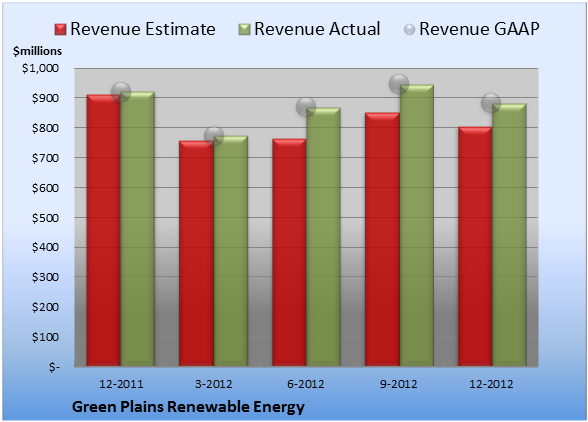Click the GAAP marker above 12-2012
This screenshot has width=588, height=422.
491,102
